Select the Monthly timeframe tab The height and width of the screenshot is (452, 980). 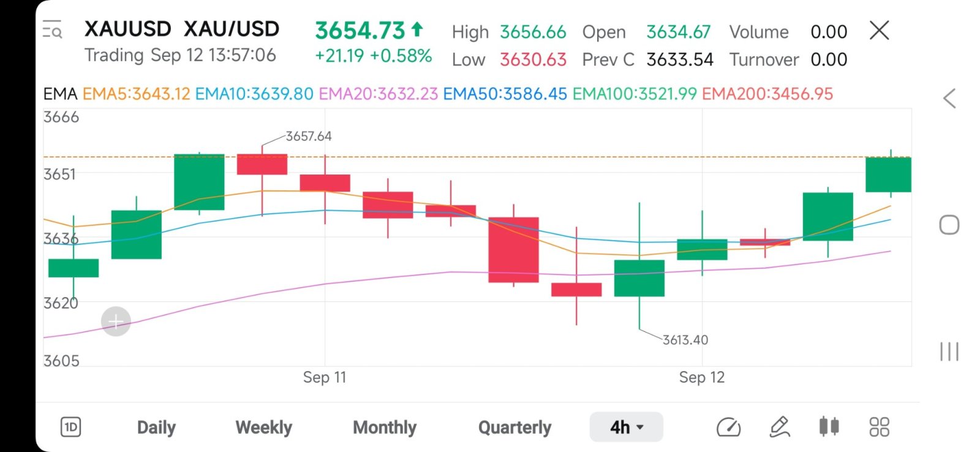click(x=385, y=428)
